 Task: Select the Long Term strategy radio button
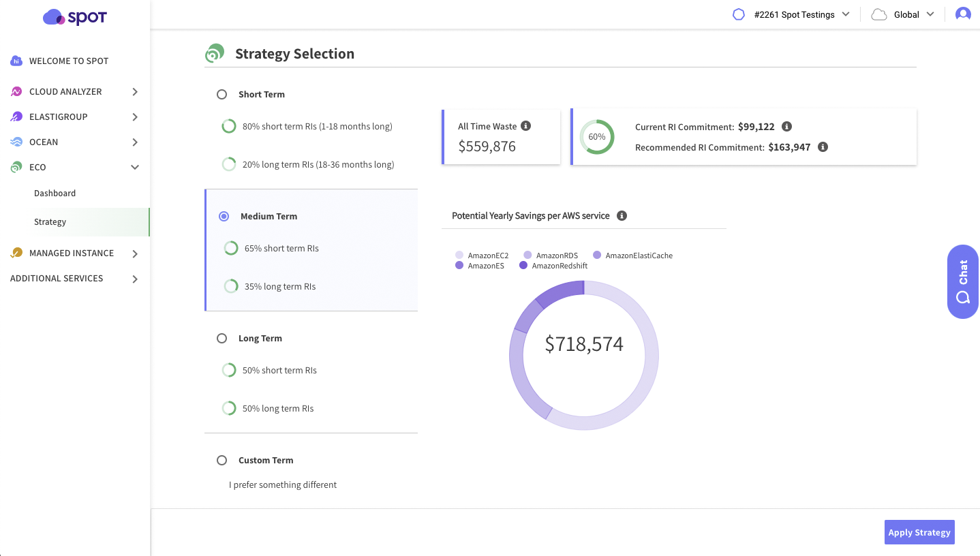click(x=221, y=339)
